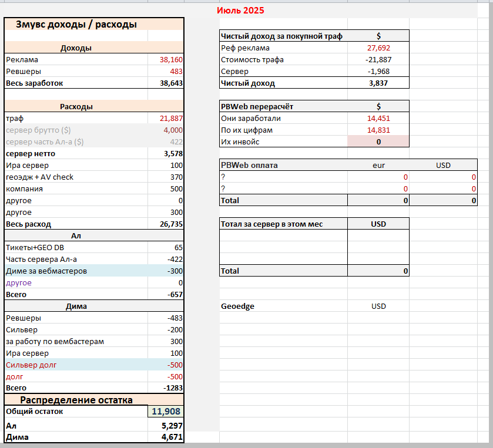This screenshot has height=448, width=493.
Task: Click the 'Дима' share value 4,671
Action: click(172, 437)
